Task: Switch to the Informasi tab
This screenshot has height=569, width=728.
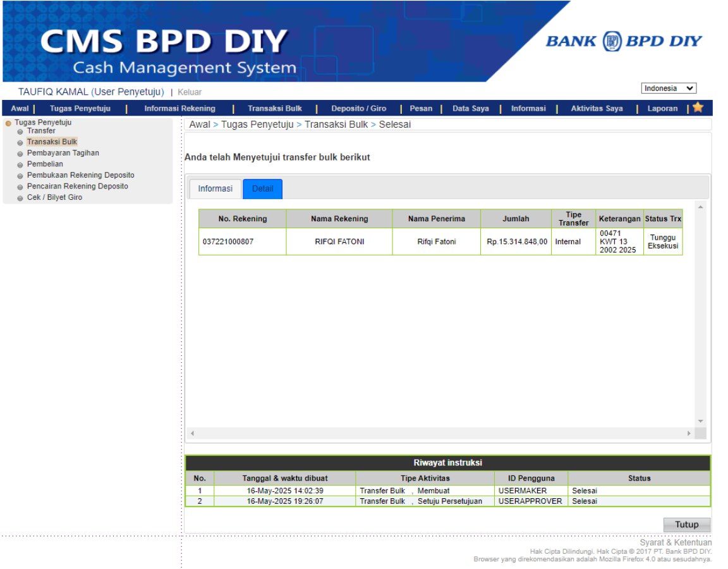Action: [215, 188]
